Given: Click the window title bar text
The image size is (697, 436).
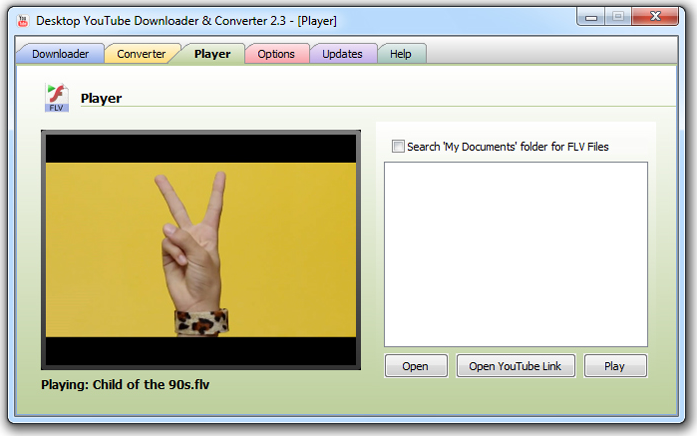Looking at the screenshot, I should (x=186, y=18).
